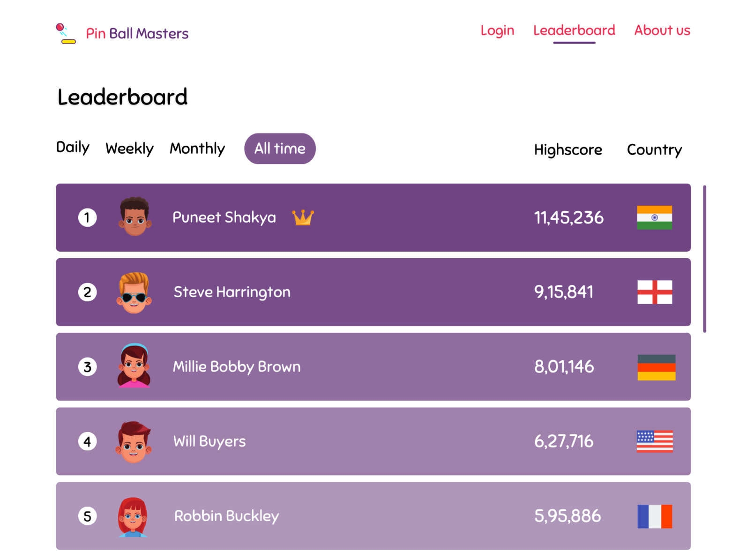Screen dimensions: 747x560
Task: Click the rank 3 number badge
Action: pyautogui.click(x=87, y=367)
